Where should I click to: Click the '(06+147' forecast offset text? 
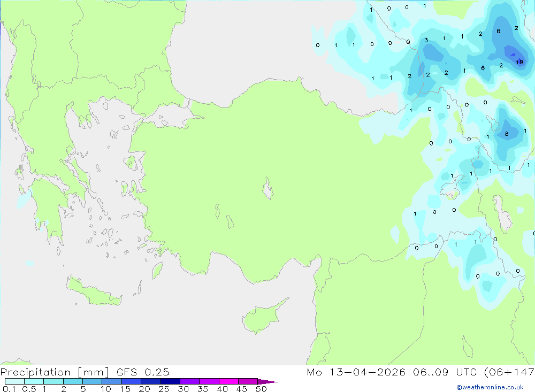509,372
